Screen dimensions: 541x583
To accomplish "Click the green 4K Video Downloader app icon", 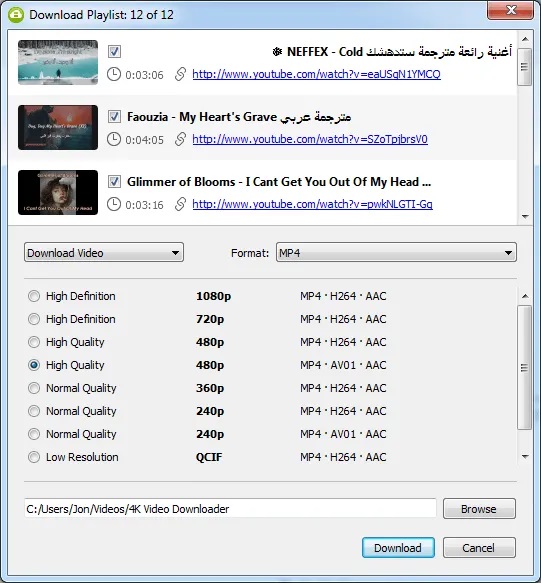I will [x=16, y=15].
